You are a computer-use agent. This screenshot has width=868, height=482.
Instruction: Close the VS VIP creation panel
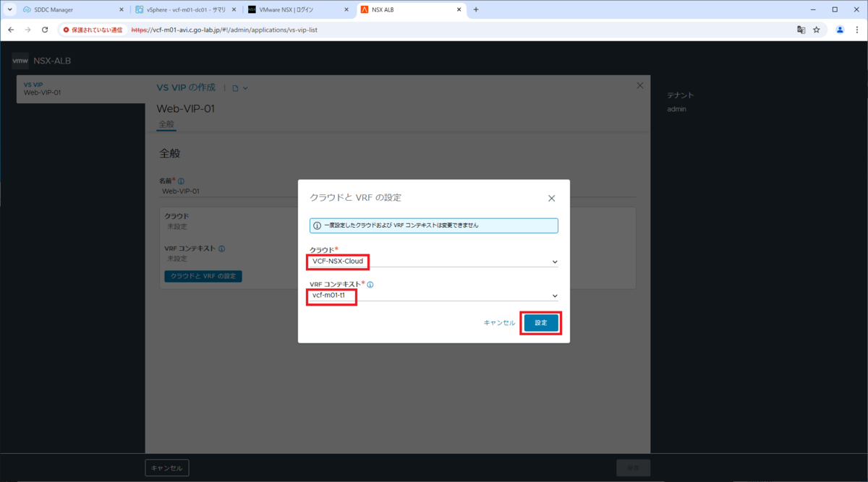[639, 85]
